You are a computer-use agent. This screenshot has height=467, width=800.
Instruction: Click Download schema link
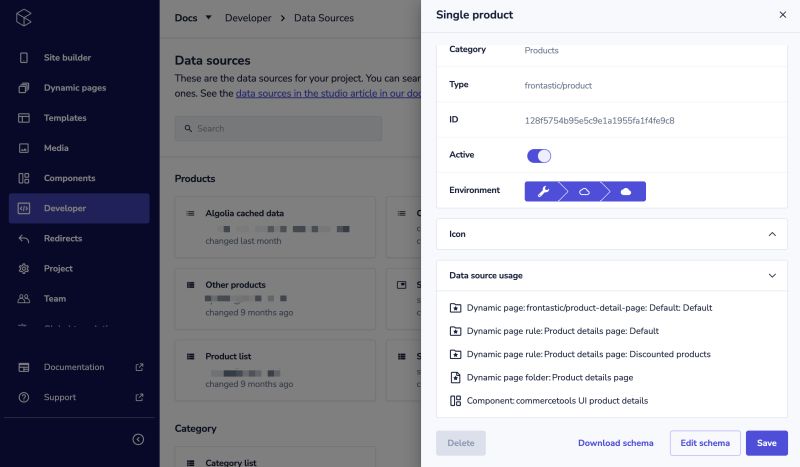click(615, 443)
